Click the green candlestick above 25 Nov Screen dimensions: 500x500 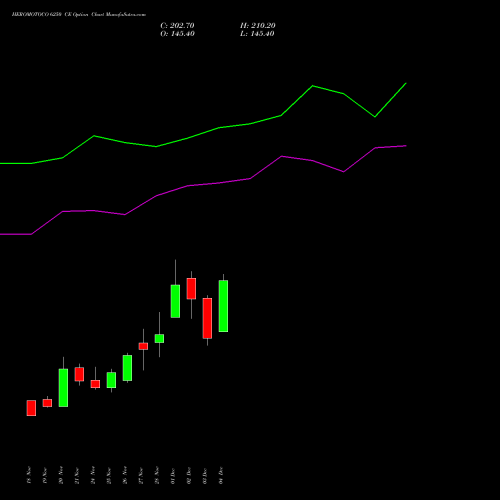pyautogui.click(x=111, y=380)
